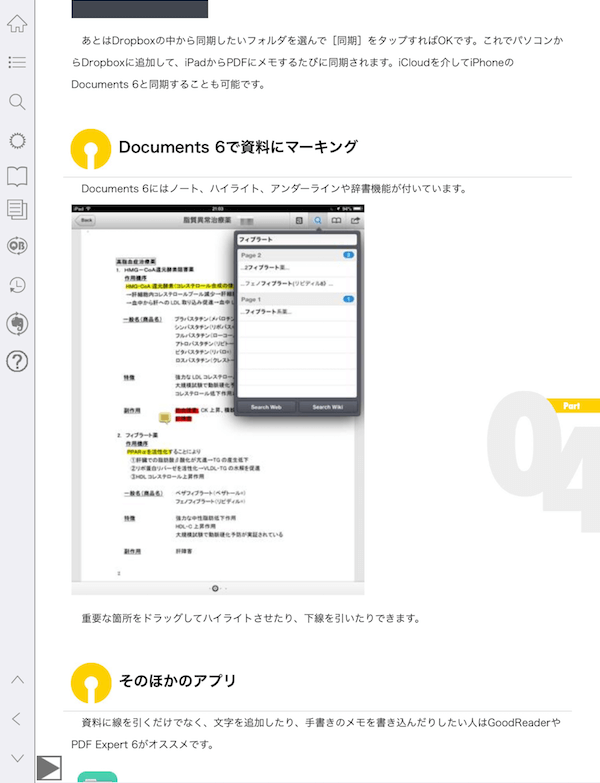Select the 'フェノフィブラート(リピディル)' search result
This screenshot has width=600, height=783.
click(297, 284)
